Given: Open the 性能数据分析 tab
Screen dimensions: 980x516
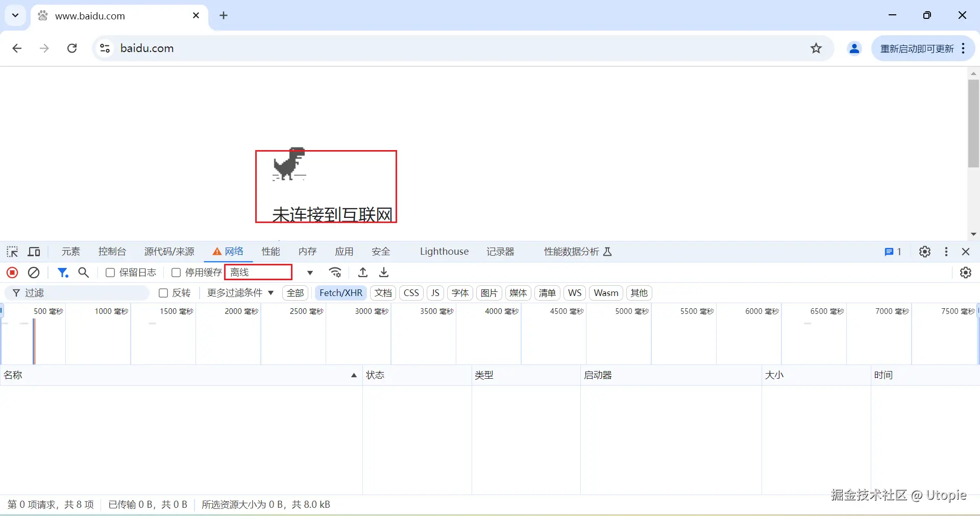Looking at the screenshot, I should pyautogui.click(x=577, y=252).
